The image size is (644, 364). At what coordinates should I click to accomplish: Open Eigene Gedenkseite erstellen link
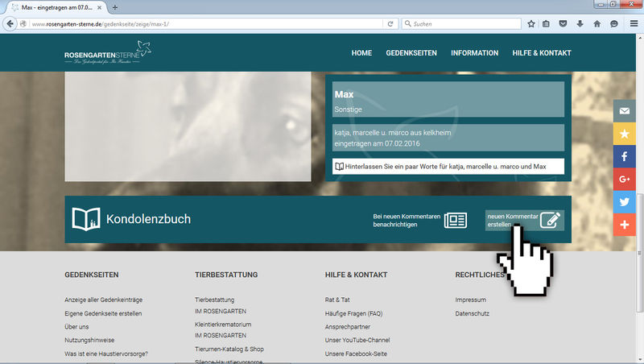[x=103, y=313]
